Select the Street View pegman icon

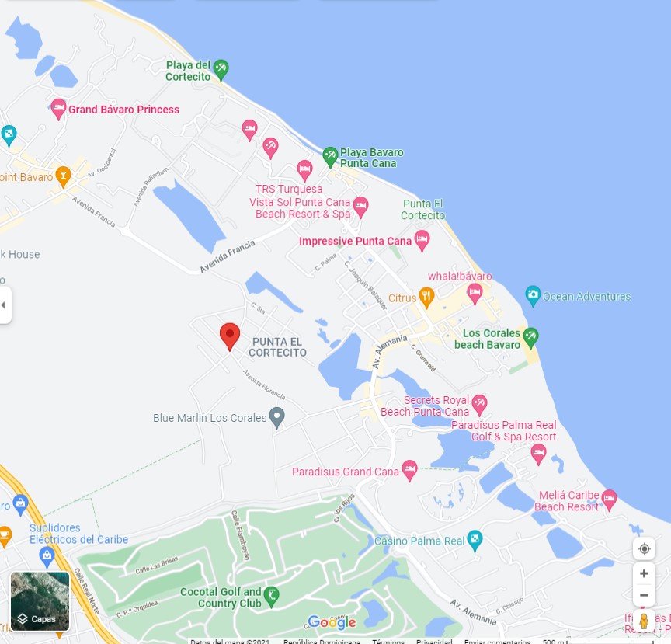[x=644, y=621]
